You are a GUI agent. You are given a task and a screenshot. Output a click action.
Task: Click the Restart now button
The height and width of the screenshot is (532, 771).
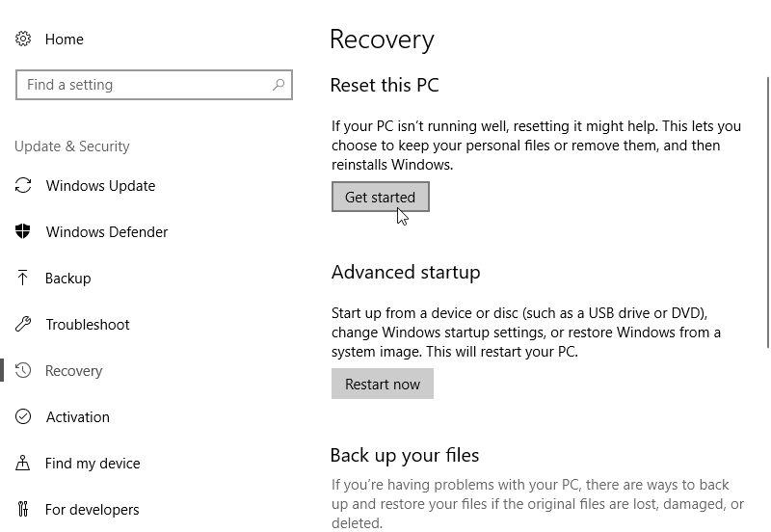point(383,384)
